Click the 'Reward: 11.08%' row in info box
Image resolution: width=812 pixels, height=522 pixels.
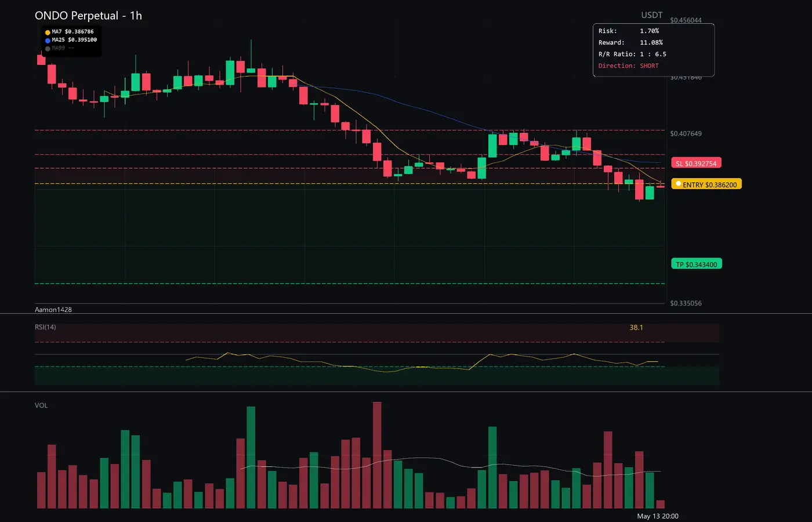[630, 42]
